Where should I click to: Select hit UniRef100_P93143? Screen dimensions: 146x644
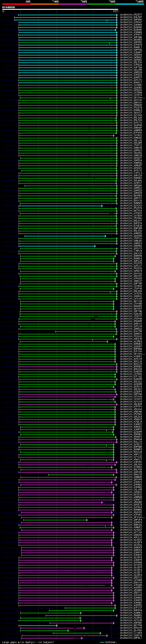(x=131, y=337)
